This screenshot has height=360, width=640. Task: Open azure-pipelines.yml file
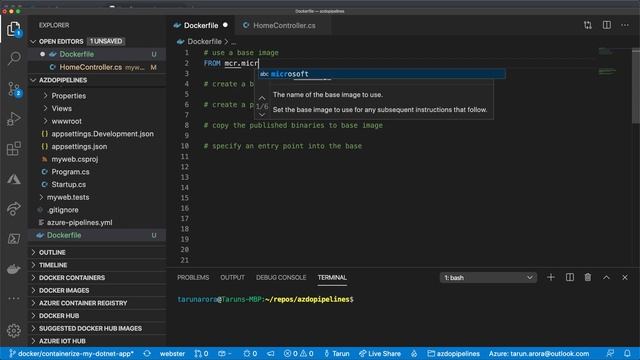(x=97, y=222)
